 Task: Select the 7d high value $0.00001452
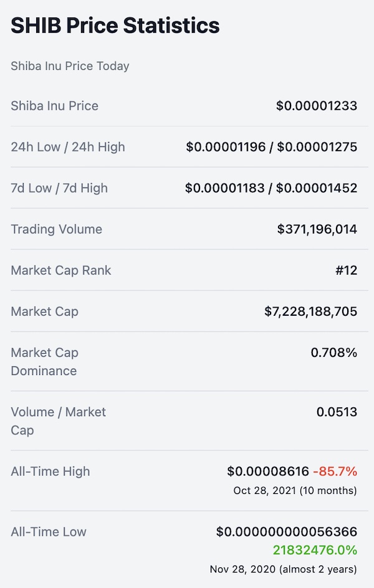coord(317,188)
